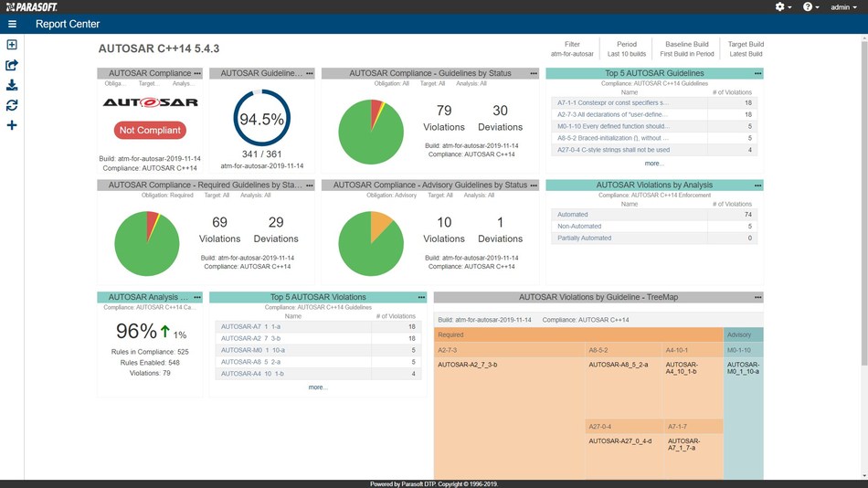Click the Guidelines by Status pie chart
This screenshot has width=868, height=488.
(371, 132)
